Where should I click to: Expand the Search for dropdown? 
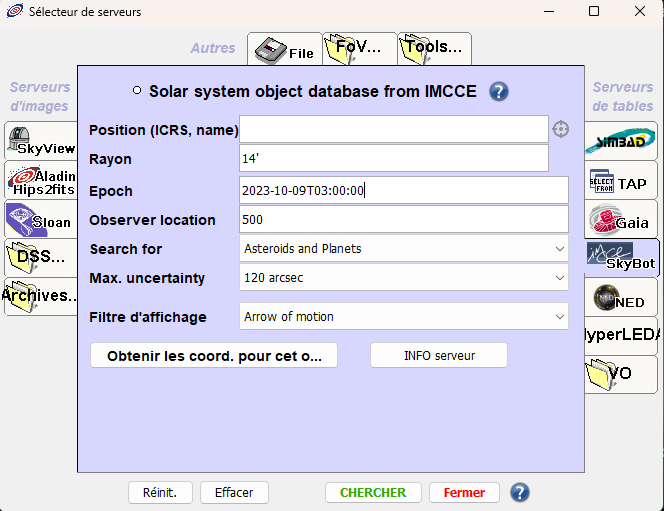click(404, 248)
